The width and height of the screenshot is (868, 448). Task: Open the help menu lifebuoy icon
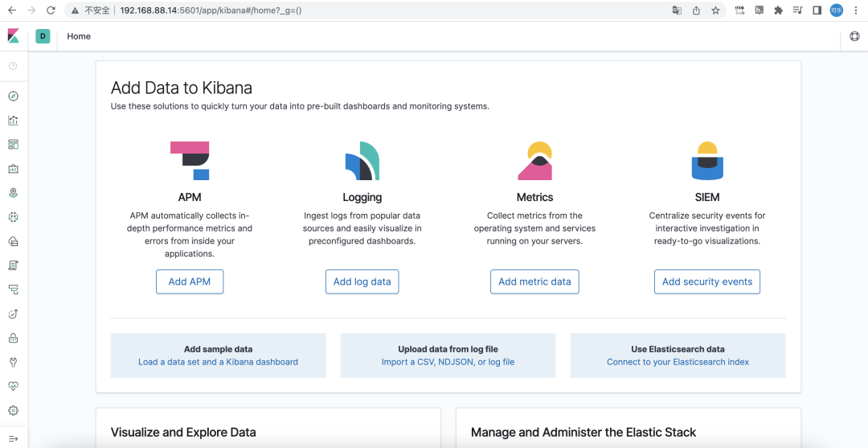tap(854, 36)
